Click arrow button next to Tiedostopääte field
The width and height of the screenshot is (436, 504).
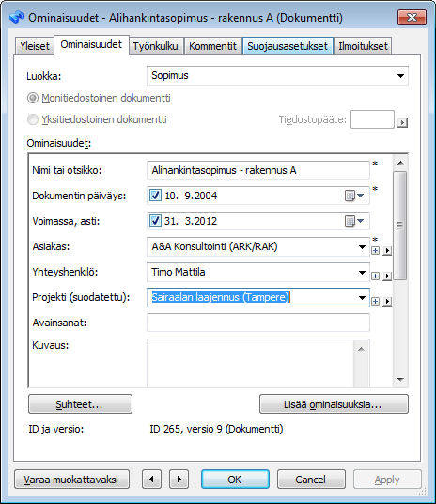(402, 122)
